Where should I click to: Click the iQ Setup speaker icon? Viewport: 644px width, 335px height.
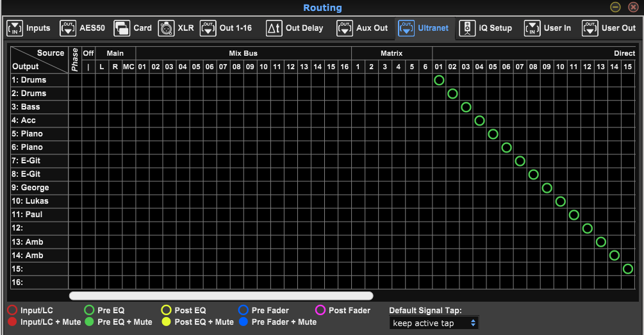pyautogui.click(x=467, y=28)
